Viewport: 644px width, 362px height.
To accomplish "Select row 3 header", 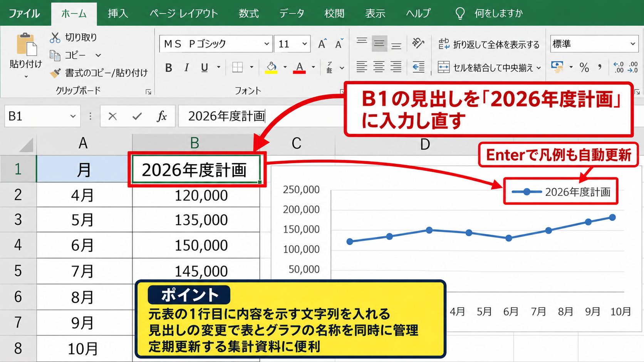I will tap(18, 220).
